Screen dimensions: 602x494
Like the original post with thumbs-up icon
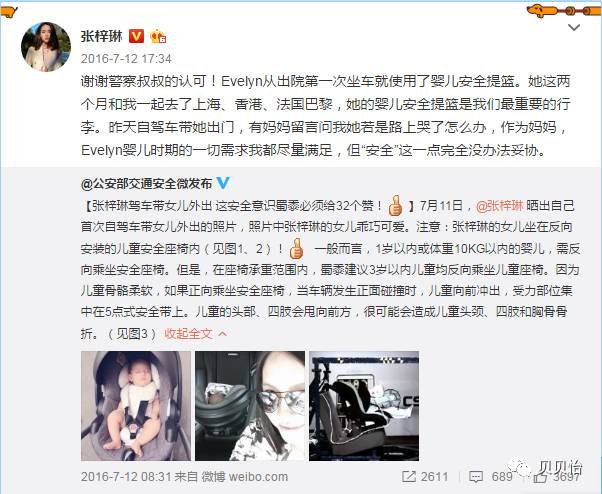[x=541, y=476]
